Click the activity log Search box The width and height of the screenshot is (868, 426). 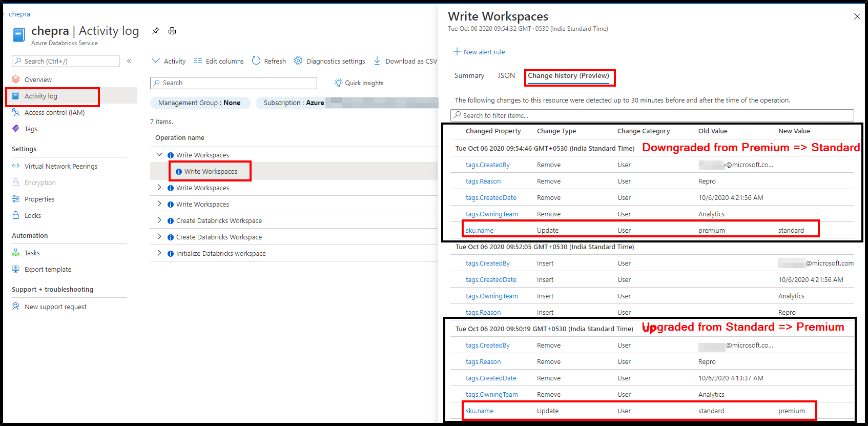click(234, 83)
